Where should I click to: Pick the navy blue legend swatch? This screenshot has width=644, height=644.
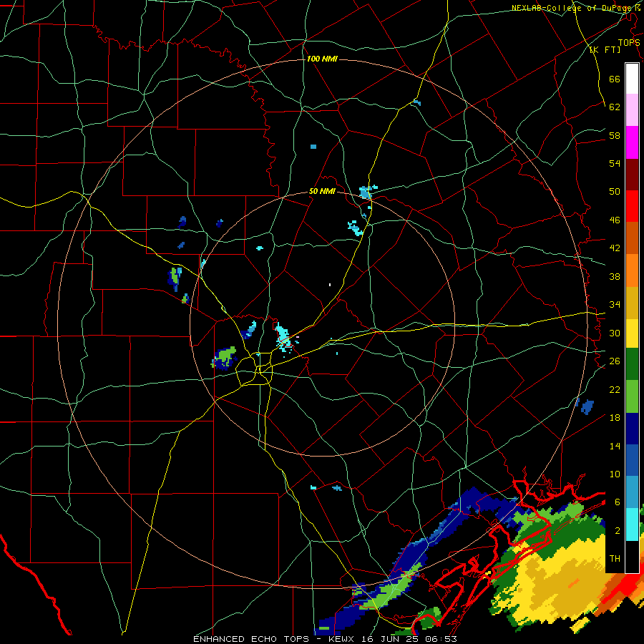pyautogui.click(x=632, y=429)
